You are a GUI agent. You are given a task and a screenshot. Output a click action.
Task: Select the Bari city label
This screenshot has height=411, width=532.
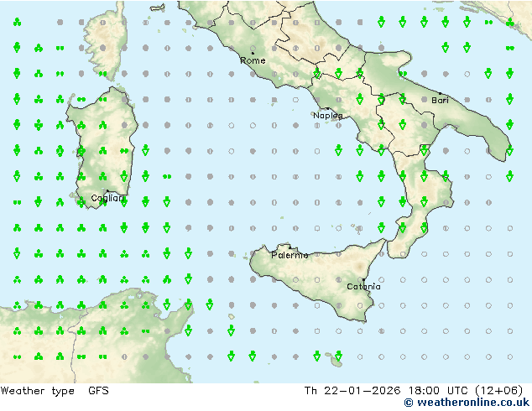click(x=440, y=101)
